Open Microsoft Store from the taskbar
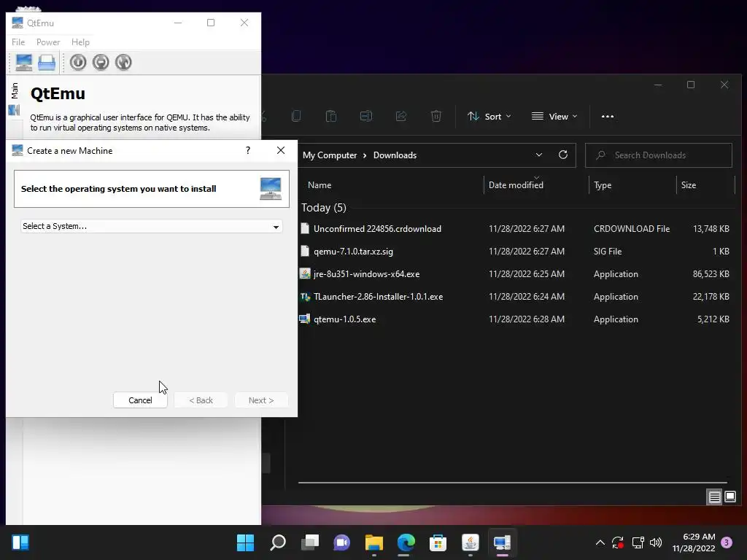747x560 pixels. (x=438, y=542)
